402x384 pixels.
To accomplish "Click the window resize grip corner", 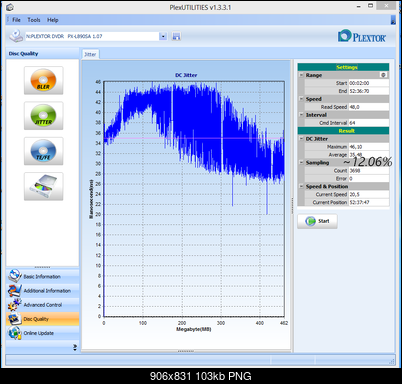I will click(392, 361).
